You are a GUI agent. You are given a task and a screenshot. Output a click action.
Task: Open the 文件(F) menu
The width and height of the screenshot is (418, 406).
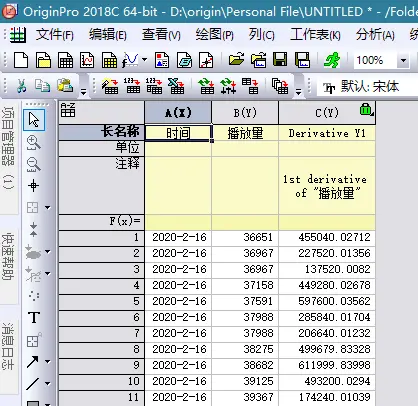tap(55, 34)
